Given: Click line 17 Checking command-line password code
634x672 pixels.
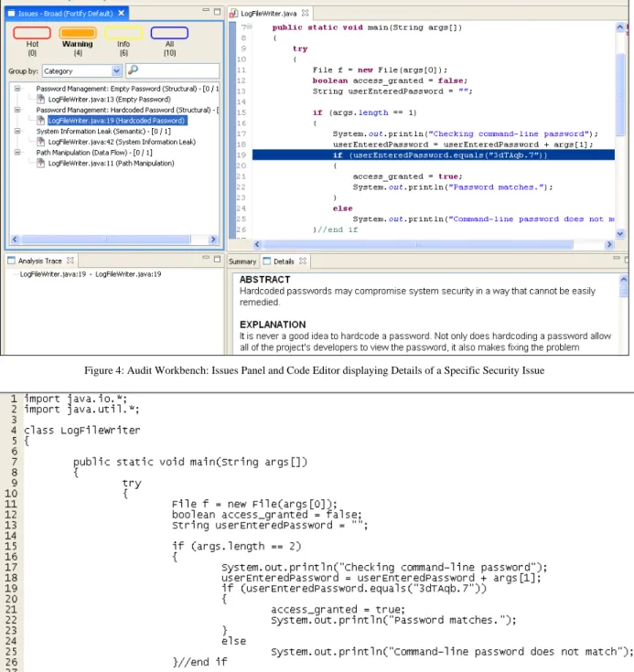Looking at the screenshot, I should click(465, 133).
